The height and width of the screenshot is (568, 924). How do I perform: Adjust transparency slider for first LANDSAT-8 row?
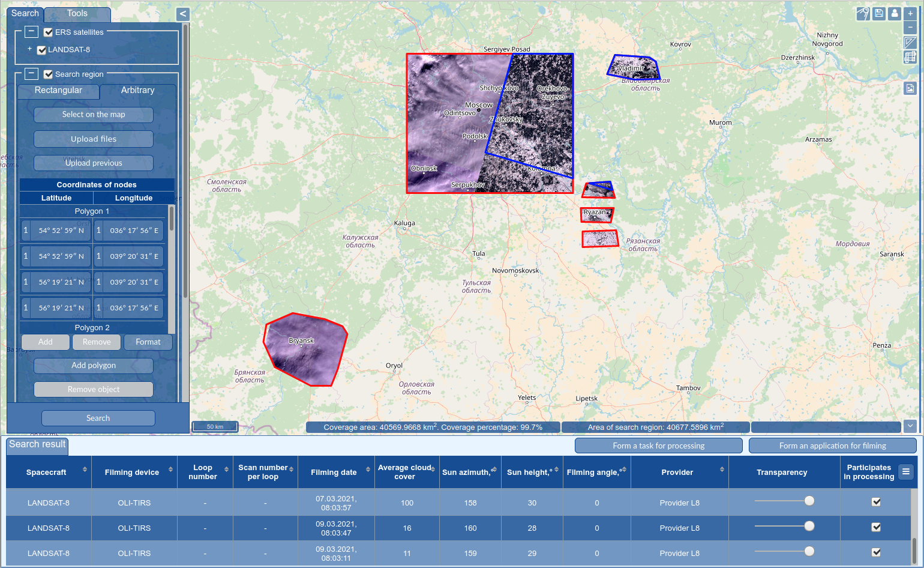pyautogui.click(x=809, y=501)
